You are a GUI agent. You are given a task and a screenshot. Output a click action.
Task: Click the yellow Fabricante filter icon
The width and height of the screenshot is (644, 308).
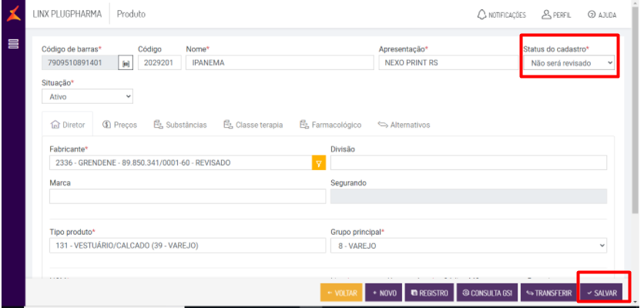tap(318, 162)
